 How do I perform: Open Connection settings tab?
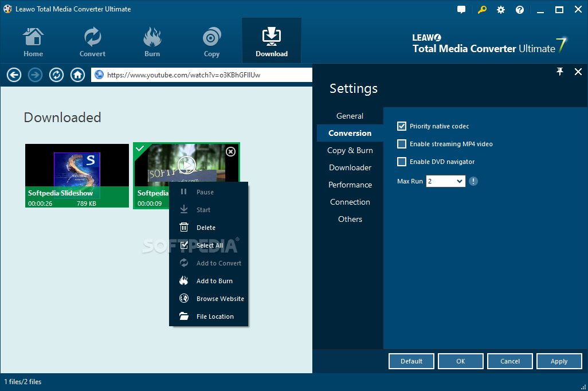pyautogui.click(x=350, y=202)
